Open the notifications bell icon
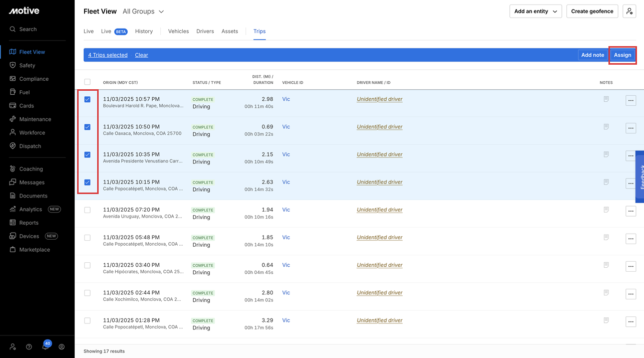Viewport: 644px width, 358px height. (45, 347)
